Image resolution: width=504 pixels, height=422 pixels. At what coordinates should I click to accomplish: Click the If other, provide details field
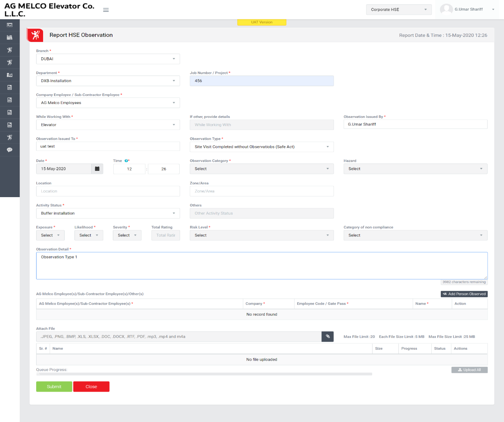[262, 125]
